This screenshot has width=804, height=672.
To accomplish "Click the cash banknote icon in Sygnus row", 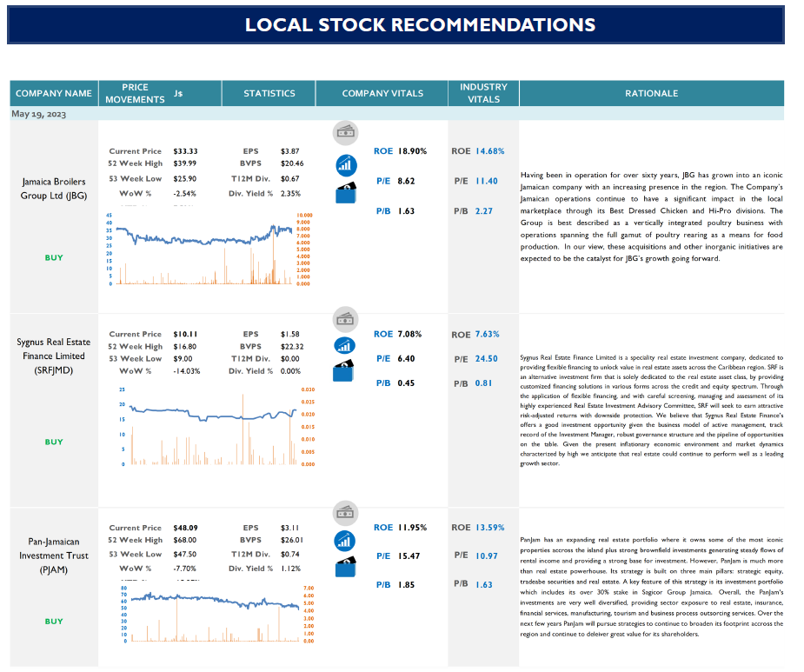I will coord(345,320).
